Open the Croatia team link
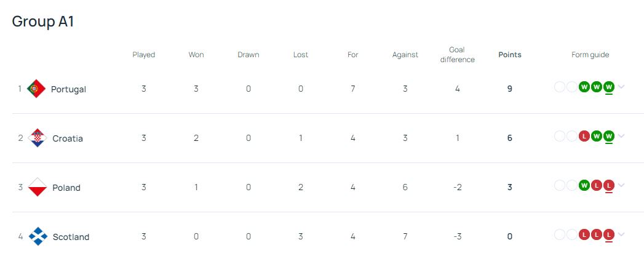Screen dimensions: 644x256 (x=68, y=138)
